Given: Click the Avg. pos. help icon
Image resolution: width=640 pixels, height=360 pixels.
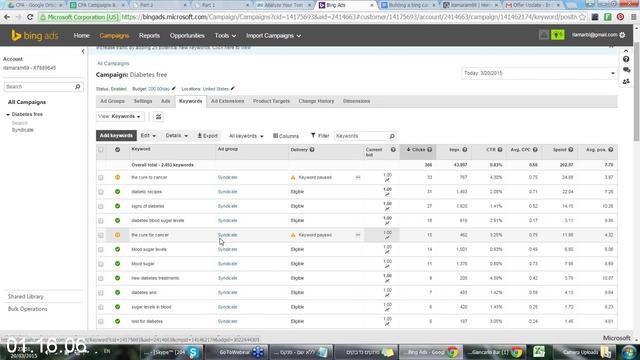Looking at the screenshot, I should 611,150.
